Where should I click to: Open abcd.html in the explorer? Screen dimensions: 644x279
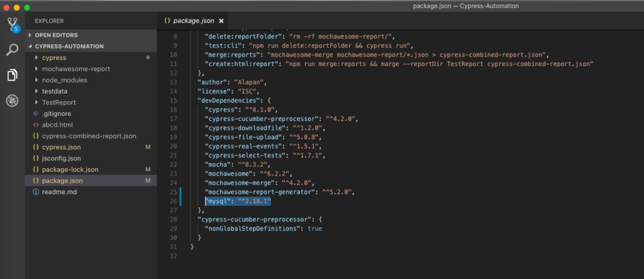click(x=57, y=125)
